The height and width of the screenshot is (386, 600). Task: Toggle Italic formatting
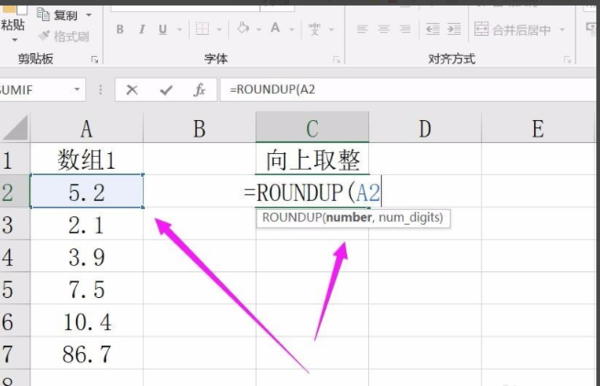tap(142, 29)
